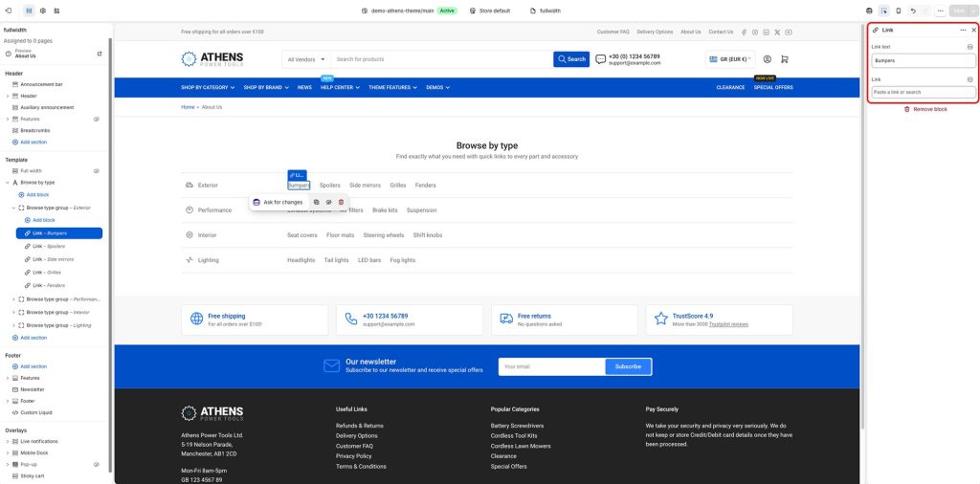Click the Paste a link or search field
Viewport: 980px width, 484px height.
point(924,93)
